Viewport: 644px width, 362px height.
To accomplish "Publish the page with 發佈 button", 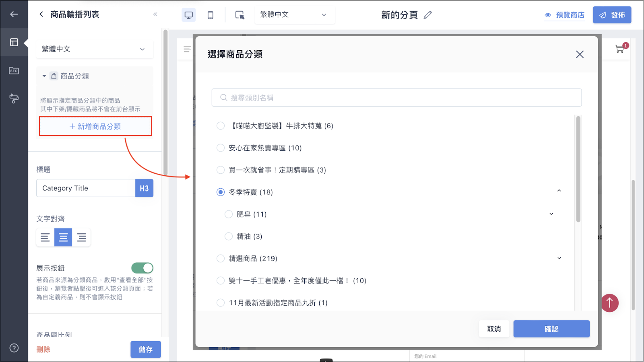I will pyautogui.click(x=612, y=15).
